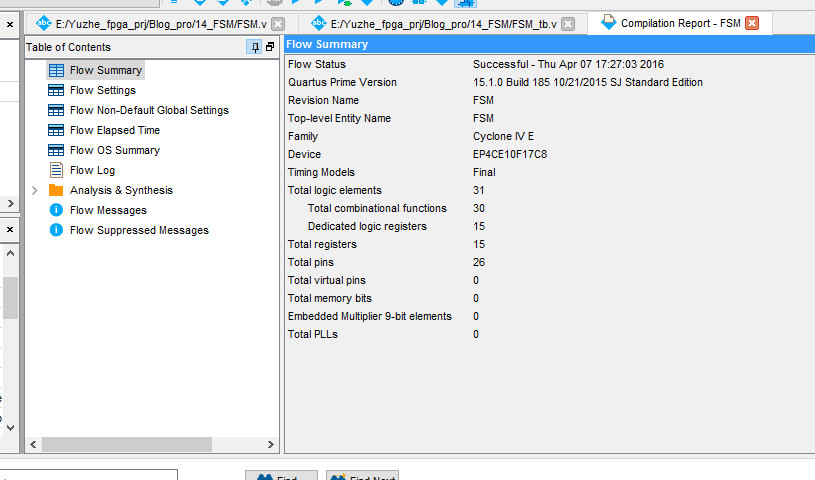Open Flow Summary report in table of contents
Viewport: 815px width, 480px height.
pos(105,70)
